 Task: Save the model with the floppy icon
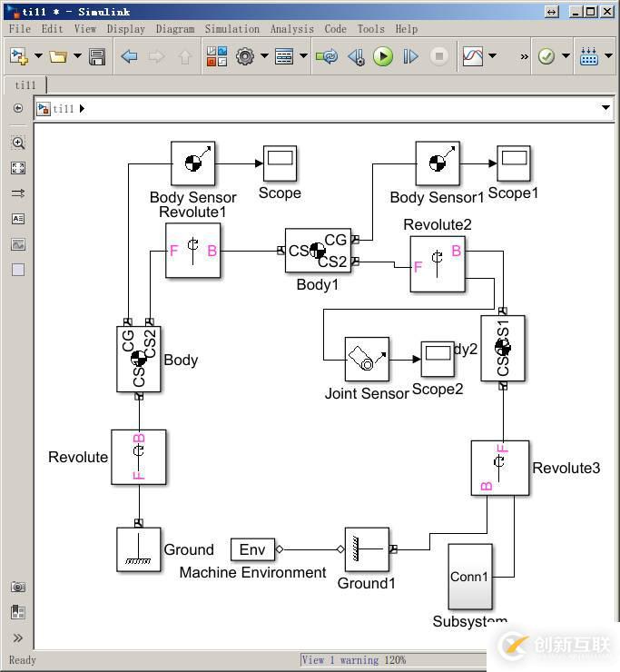pyautogui.click(x=97, y=56)
